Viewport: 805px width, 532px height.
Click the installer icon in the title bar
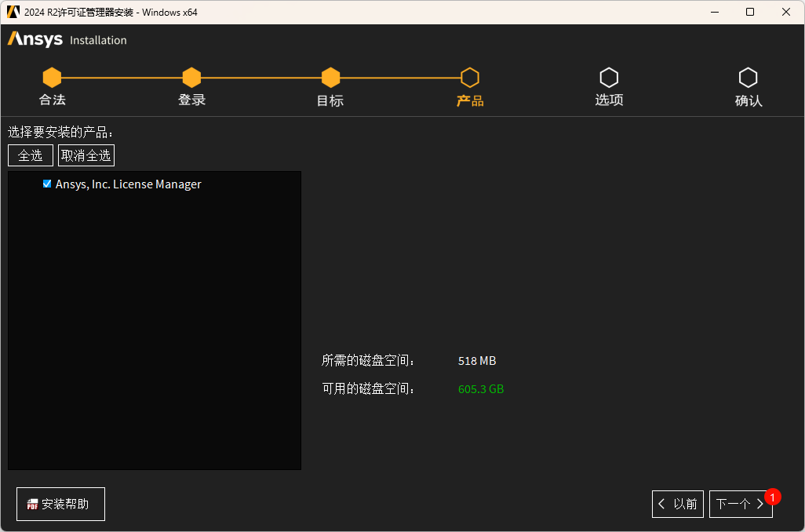click(x=13, y=12)
